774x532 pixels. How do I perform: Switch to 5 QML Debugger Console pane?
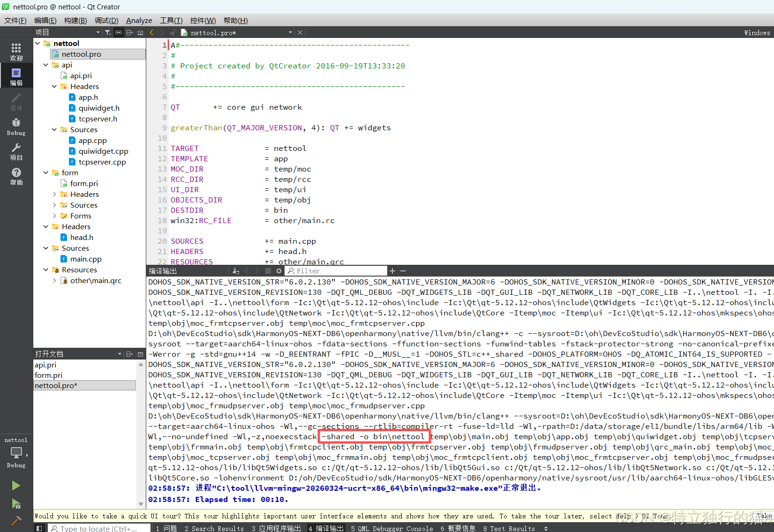pyautogui.click(x=392, y=528)
